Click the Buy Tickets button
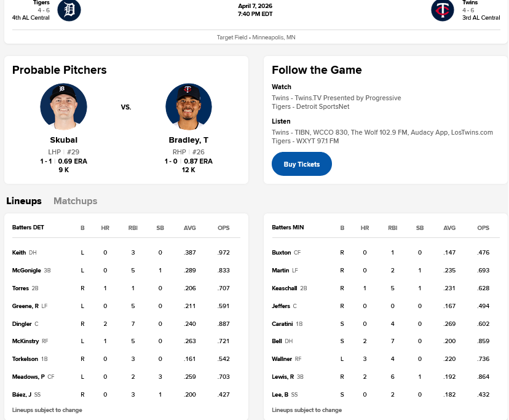Viewport: 509px width, 420px height. [x=301, y=164]
